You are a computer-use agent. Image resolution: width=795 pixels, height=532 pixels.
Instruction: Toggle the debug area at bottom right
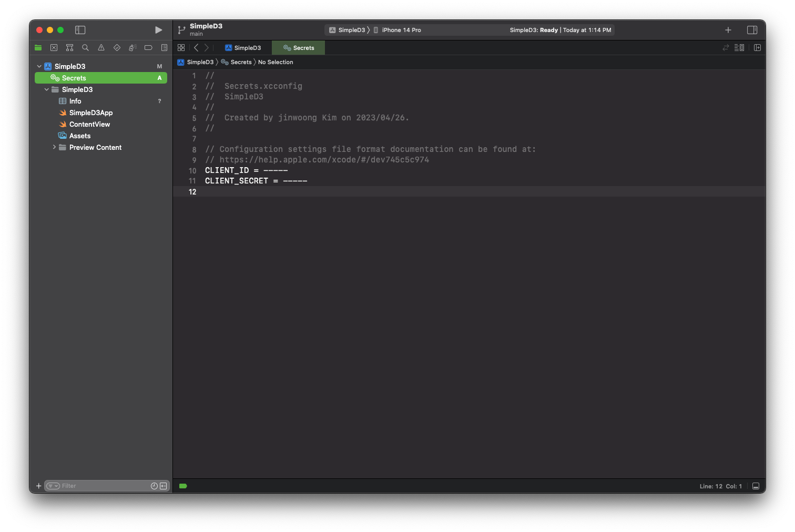click(x=756, y=486)
